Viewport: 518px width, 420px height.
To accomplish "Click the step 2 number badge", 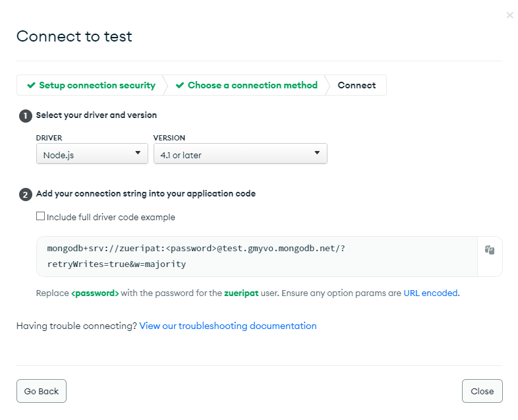I will (26, 195).
